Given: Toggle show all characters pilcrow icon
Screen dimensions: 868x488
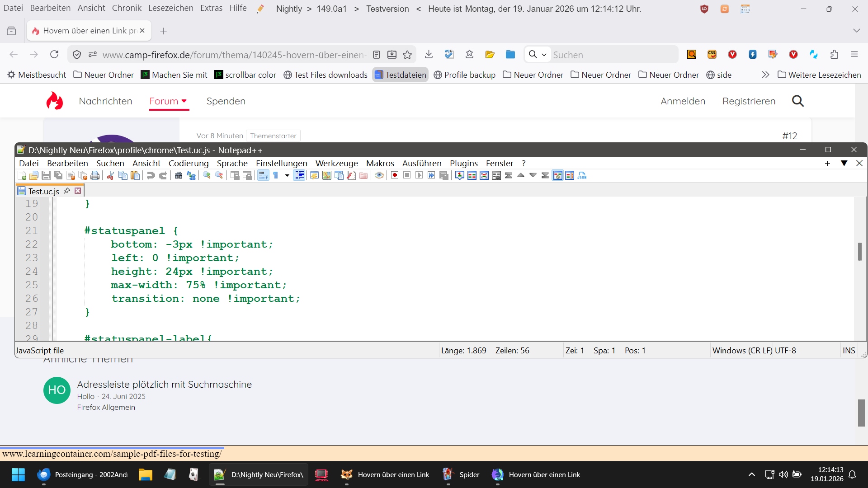Looking at the screenshot, I should [x=276, y=175].
